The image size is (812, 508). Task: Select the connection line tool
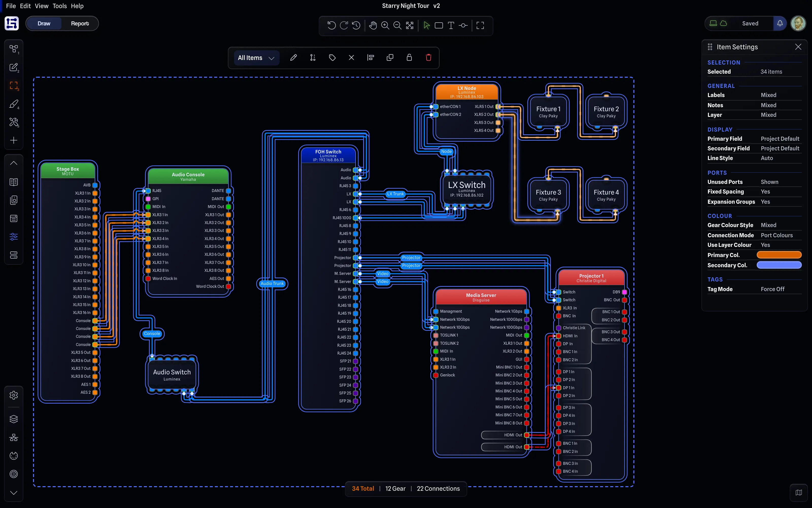[463, 25]
